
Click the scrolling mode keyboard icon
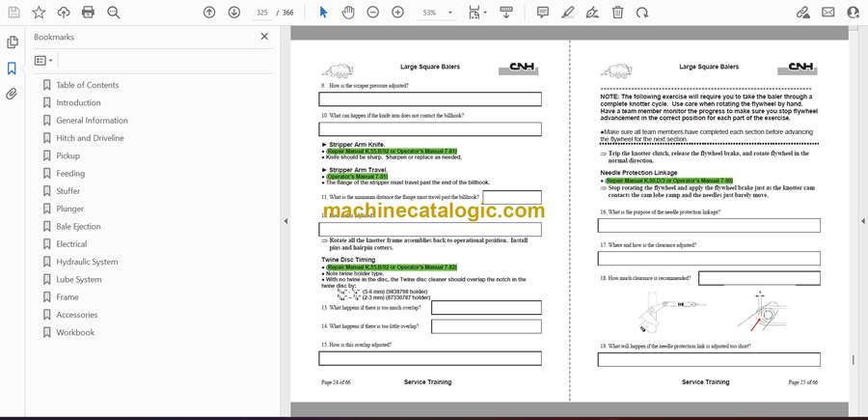[x=506, y=13]
